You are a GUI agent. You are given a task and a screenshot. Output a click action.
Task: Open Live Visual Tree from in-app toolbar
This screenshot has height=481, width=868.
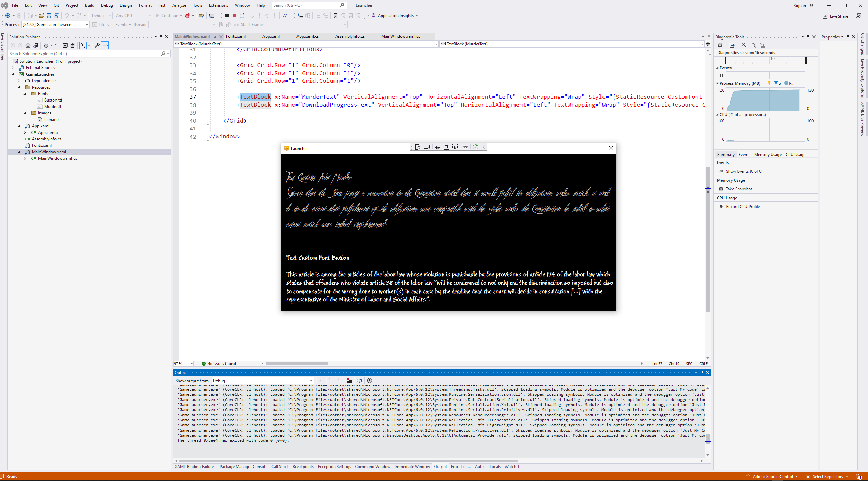click(418, 147)
